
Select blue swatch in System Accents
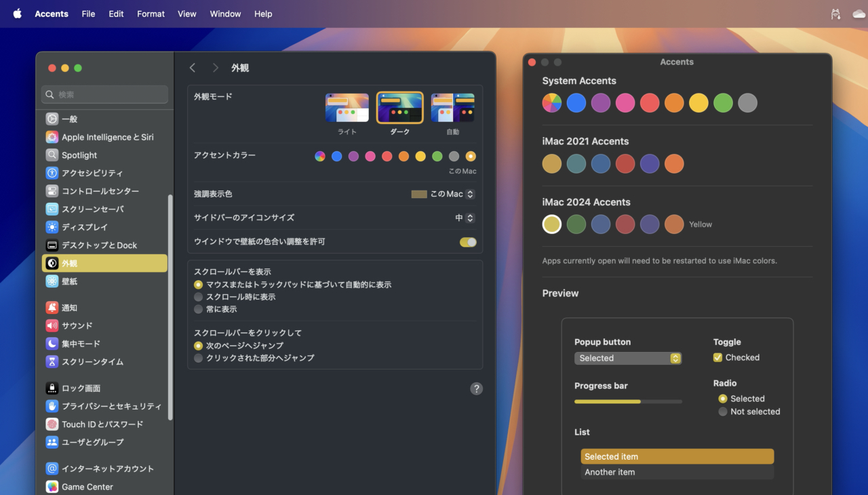576,103
